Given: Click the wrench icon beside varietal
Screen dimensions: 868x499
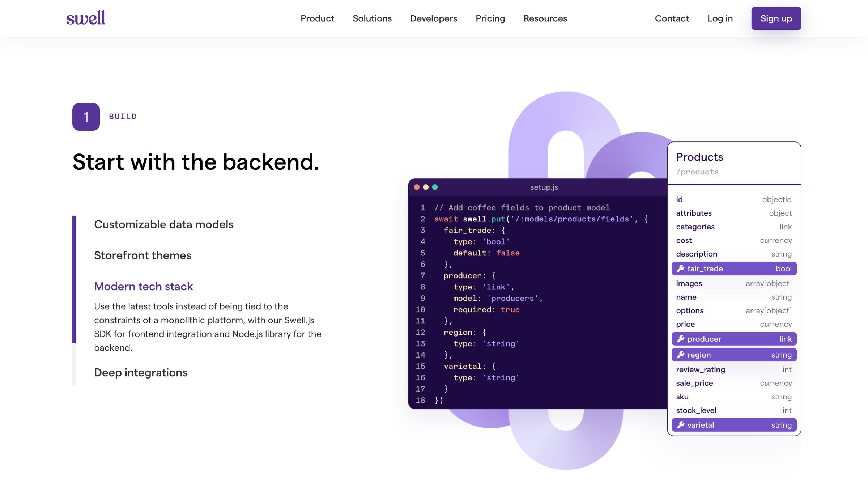Looking at the screenshot, I should 681,425.
